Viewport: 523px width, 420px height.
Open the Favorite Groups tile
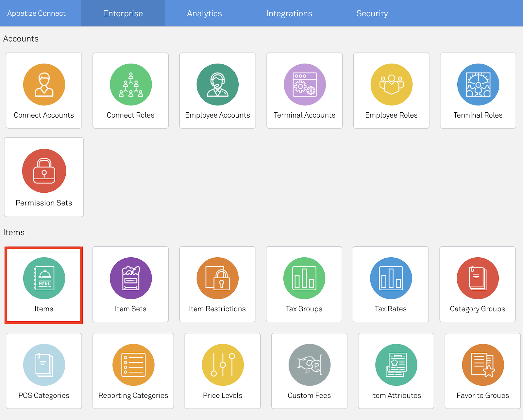click(x=482, y=371)
